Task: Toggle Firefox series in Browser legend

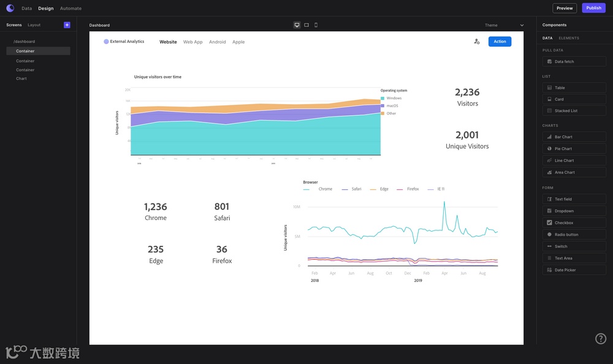Action: tap(408, 189)
